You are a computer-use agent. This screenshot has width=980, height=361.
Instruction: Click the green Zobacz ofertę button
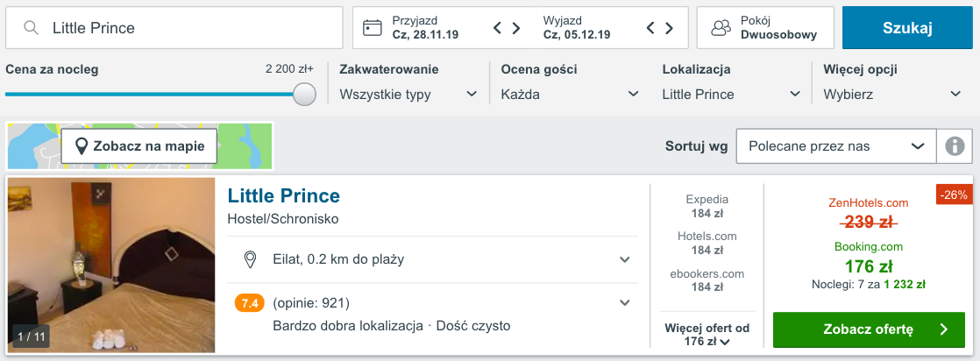869,329
